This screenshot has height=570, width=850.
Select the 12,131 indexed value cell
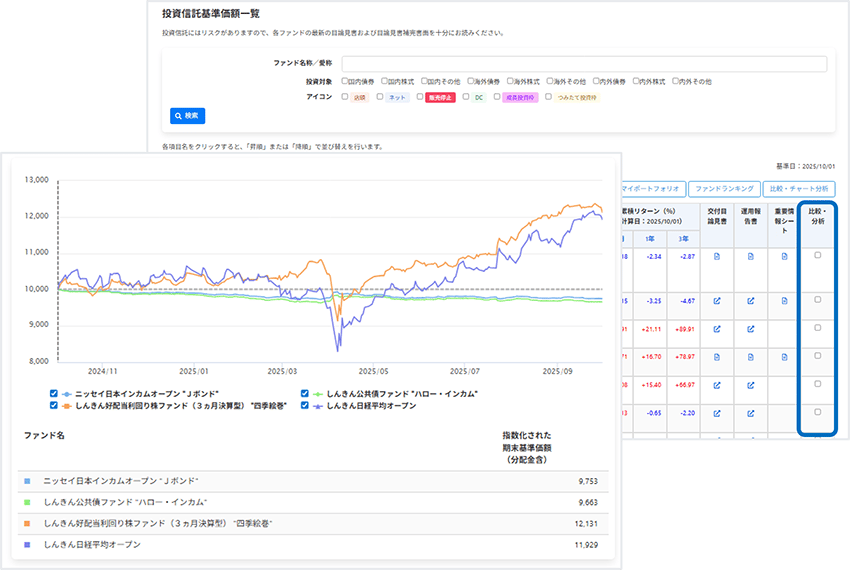point(586,524)
